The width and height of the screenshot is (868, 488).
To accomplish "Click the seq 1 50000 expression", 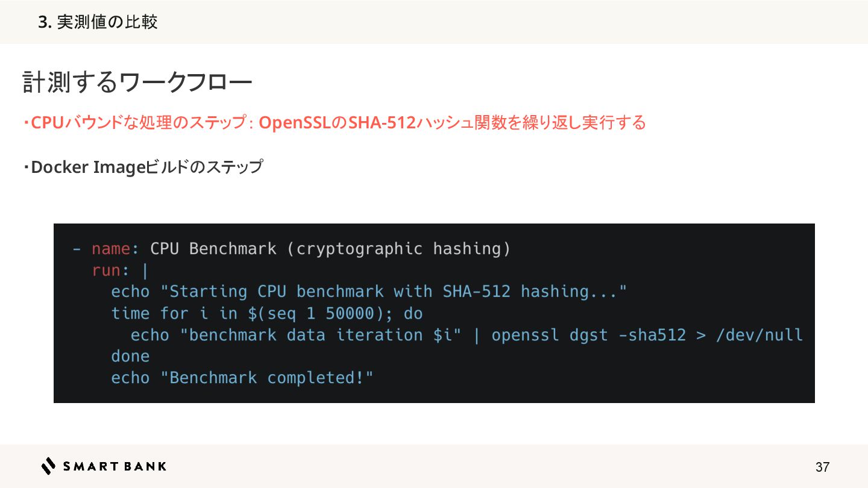I will point(321,313).
